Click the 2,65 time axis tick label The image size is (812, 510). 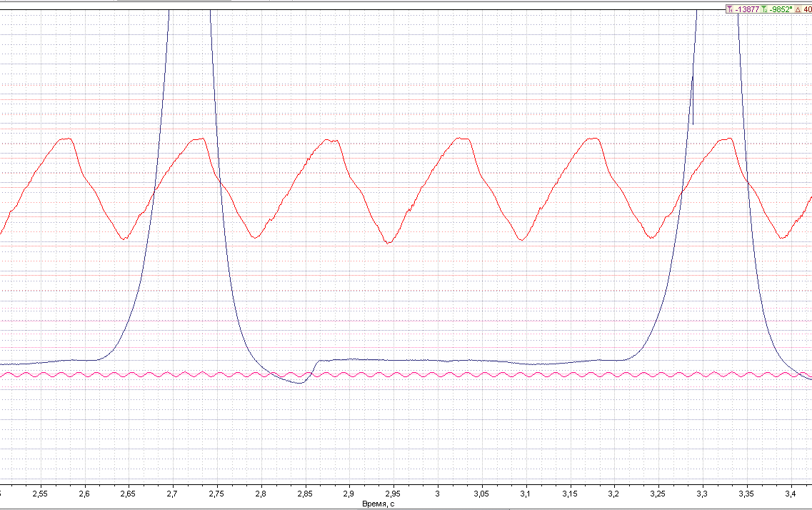click(128, 494)
